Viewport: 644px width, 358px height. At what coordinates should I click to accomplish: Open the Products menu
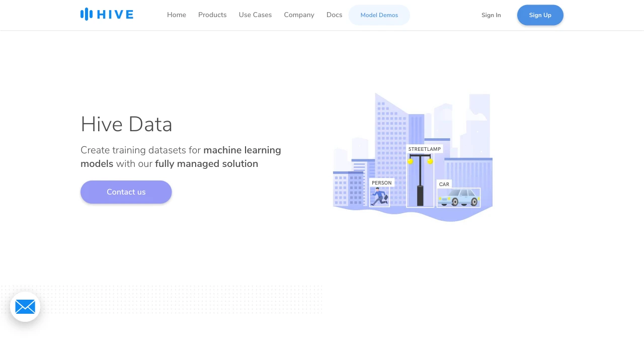coord(212,15)
